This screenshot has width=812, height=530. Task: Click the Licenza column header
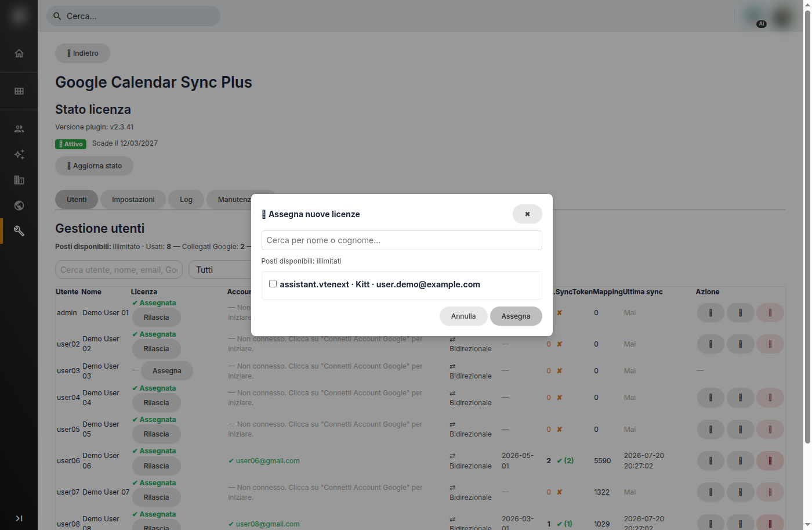[144, 292]
